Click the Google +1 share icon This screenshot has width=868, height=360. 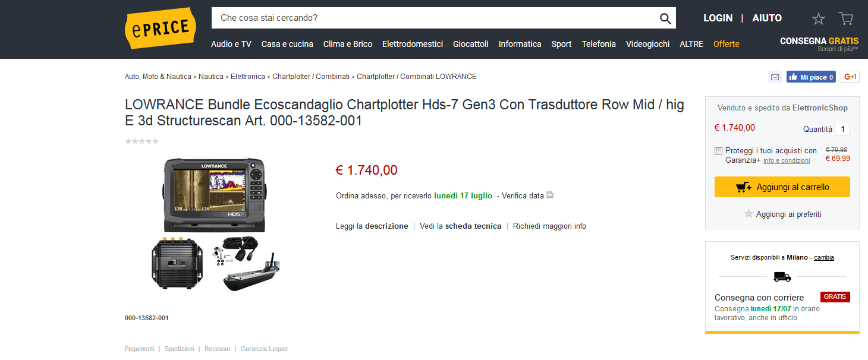point(850,77)
